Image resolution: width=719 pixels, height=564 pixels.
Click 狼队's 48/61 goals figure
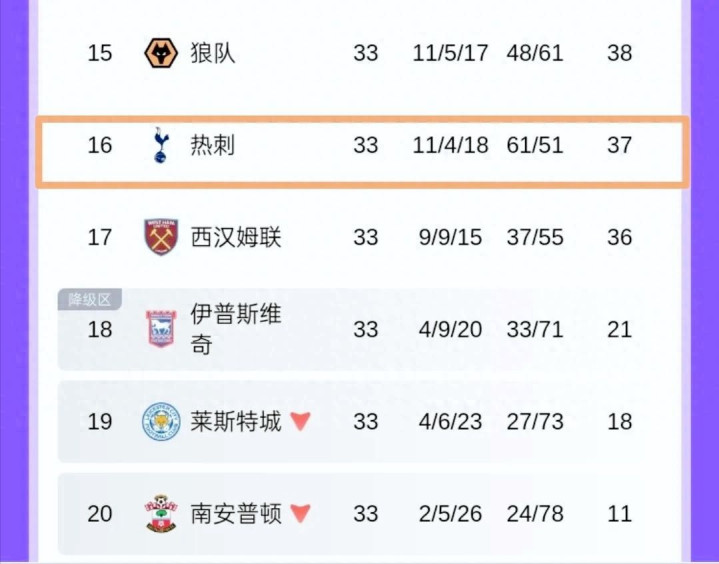535,53
